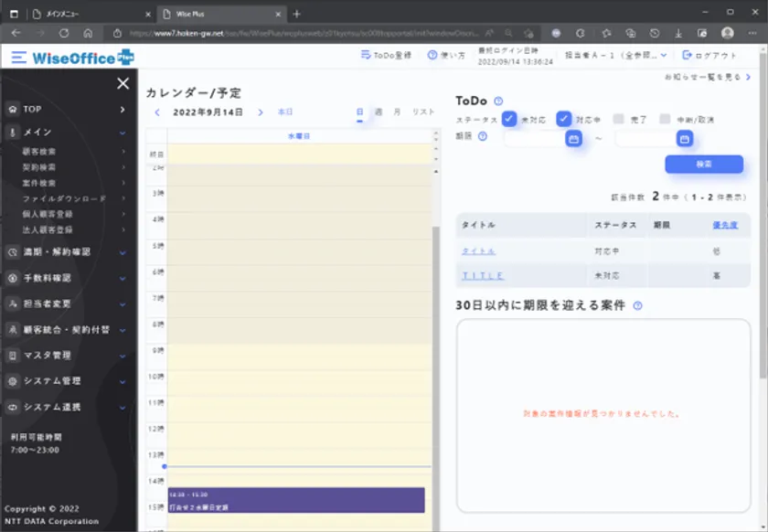Switch calendar to 週 view tab
The width and height of the screenshot is (768, 532).
tap(379, 112)
